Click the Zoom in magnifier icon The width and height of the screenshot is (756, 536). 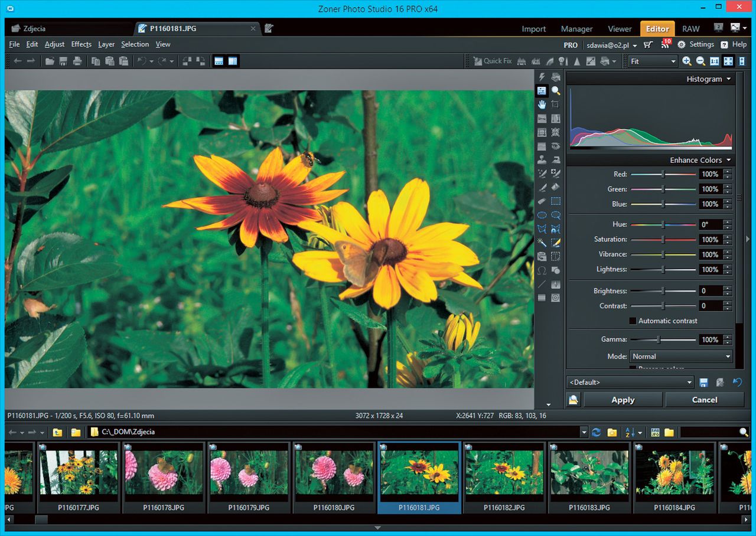click(x=687, y=61)
